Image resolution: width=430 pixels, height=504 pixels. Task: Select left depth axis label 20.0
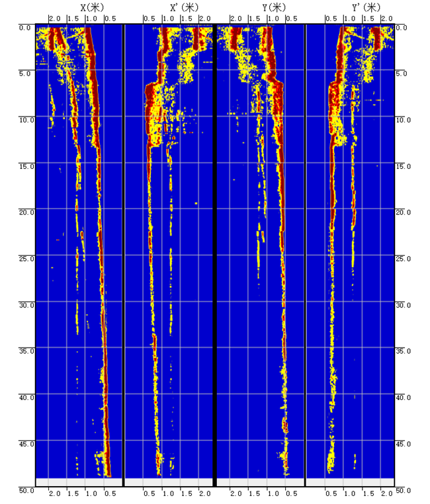(26, 212)
